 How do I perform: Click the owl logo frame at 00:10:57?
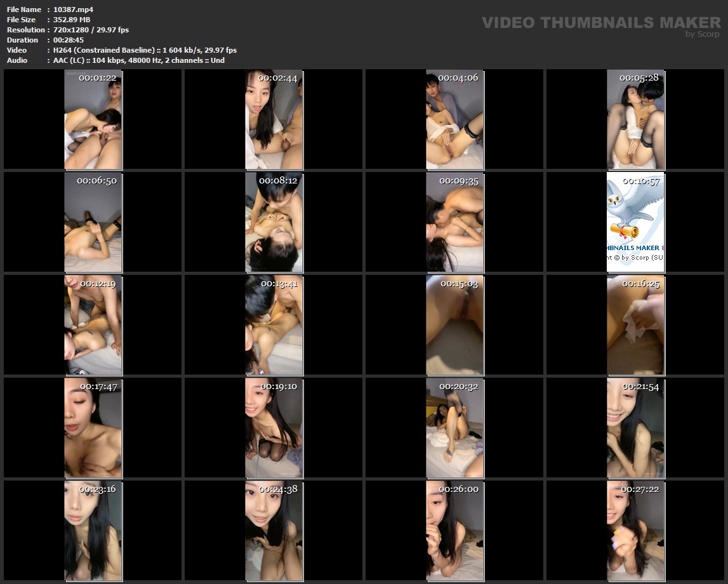(635, 222)
